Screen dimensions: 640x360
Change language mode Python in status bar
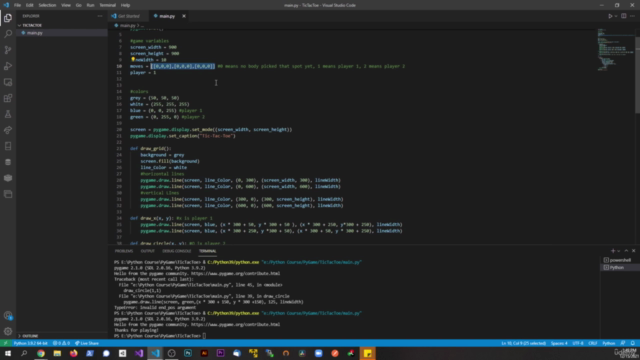tap(609, 343)
